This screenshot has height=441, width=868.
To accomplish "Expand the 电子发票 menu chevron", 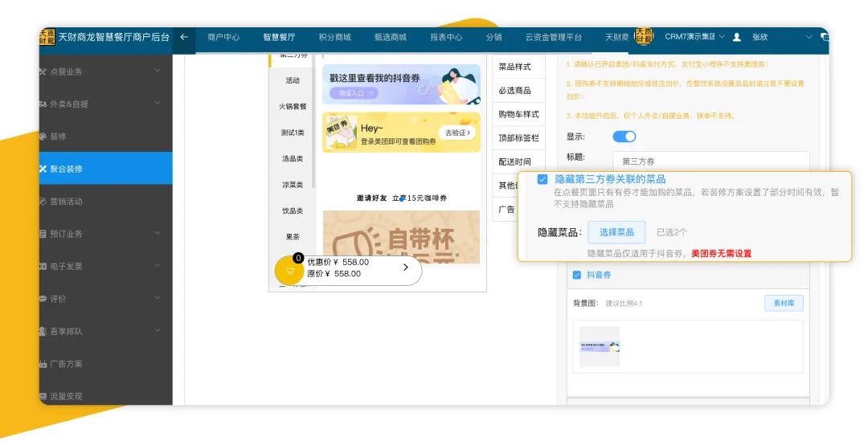I will click(158, 266).
